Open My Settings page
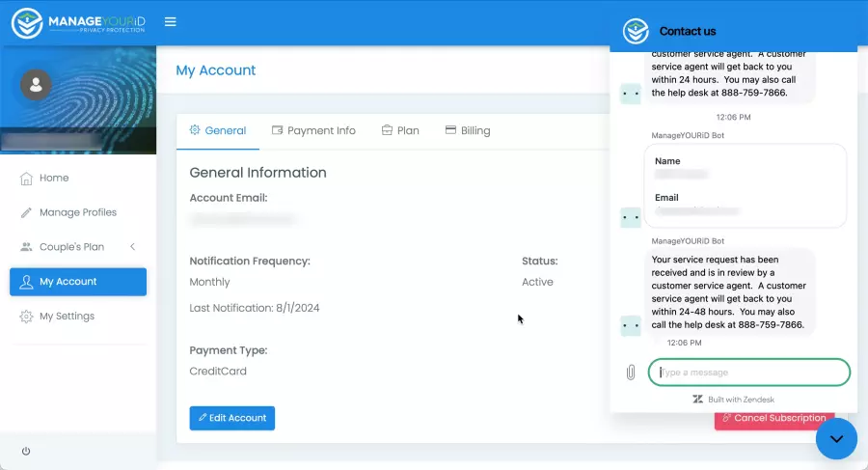This screenshot has width=868, height=470. [x=66, y=317]
